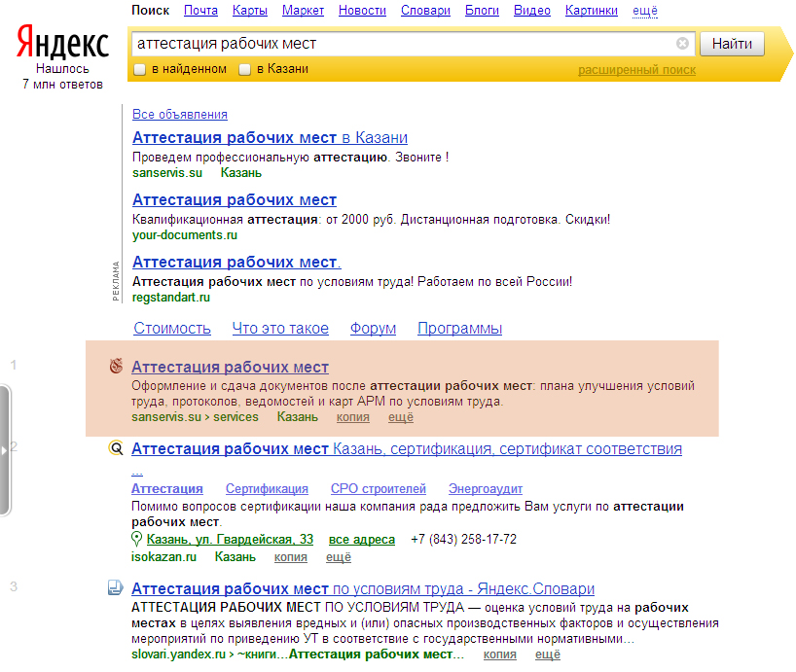Click the 'Стоимость' related query link

tap(172, 329)
